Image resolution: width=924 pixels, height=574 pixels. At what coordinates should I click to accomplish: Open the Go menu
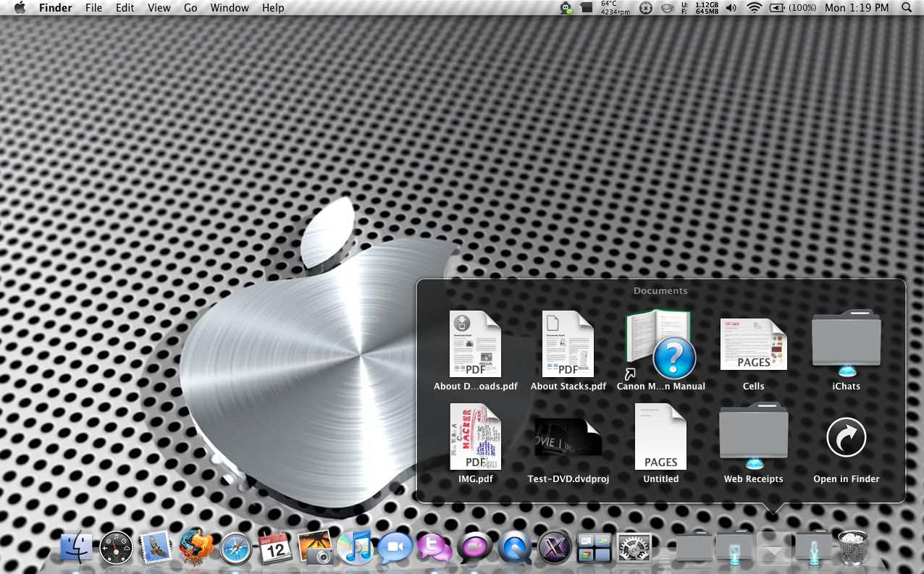190,8
